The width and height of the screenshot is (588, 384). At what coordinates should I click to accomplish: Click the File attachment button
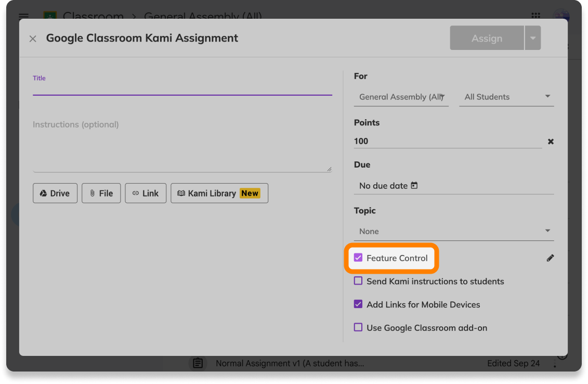tap(101, 194)
